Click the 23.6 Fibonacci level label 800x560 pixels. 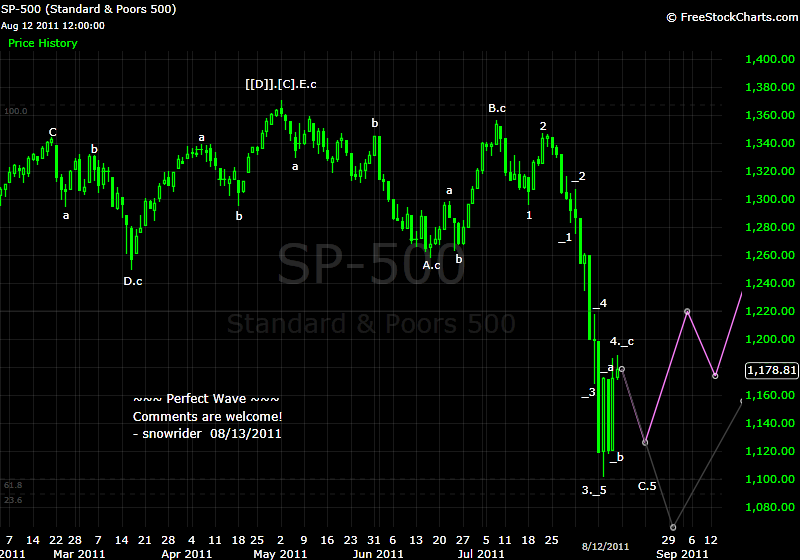point(13,500)
